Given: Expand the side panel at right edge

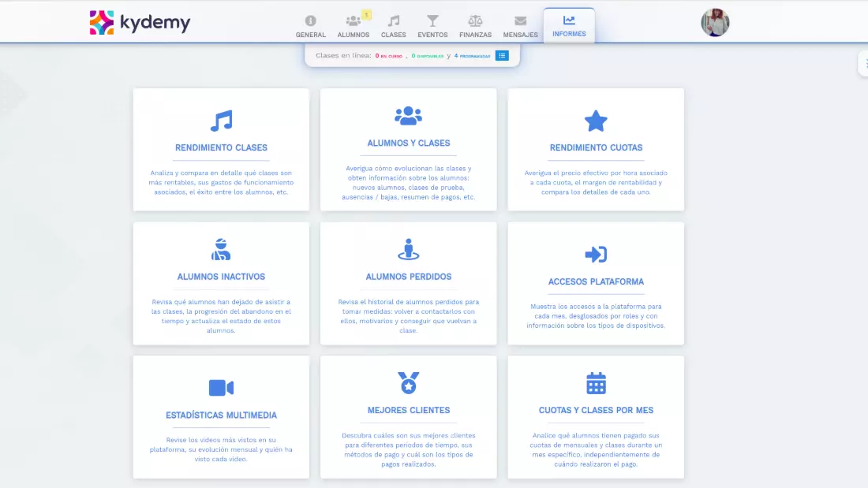Looking at the screenshot, I should pos(862,63).
